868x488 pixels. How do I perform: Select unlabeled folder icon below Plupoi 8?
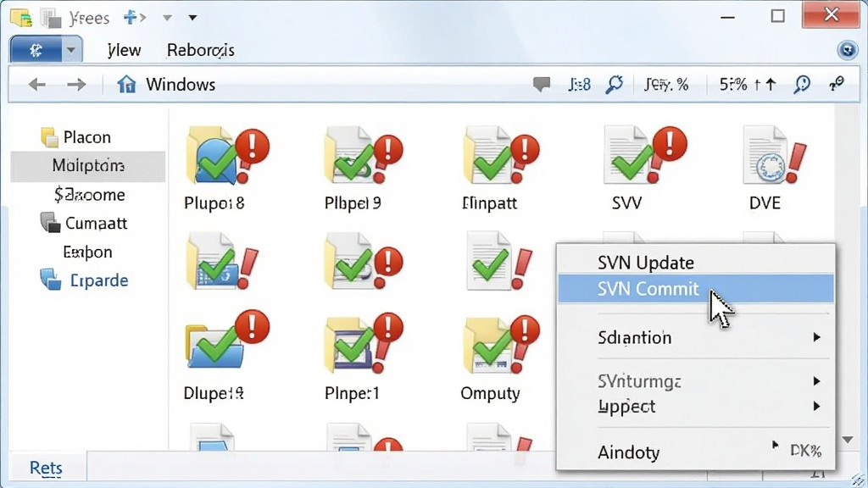point(223,261)
